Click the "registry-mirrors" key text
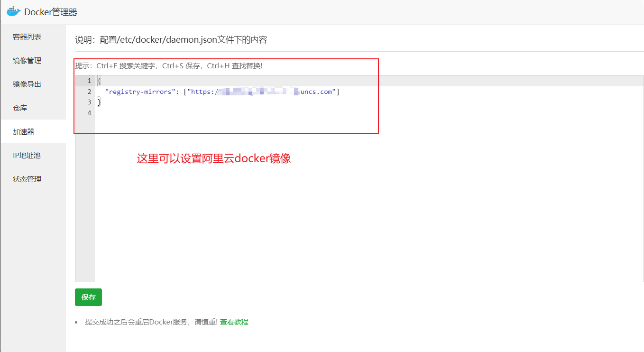Image resolution: width=644 pixels, height=352 pixels. coord(140,92)
